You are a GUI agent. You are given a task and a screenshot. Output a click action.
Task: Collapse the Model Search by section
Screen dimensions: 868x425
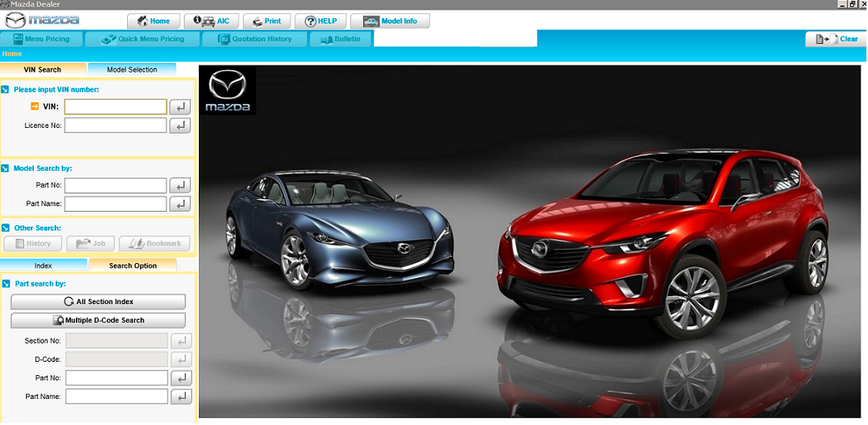(x=6, y=168)
